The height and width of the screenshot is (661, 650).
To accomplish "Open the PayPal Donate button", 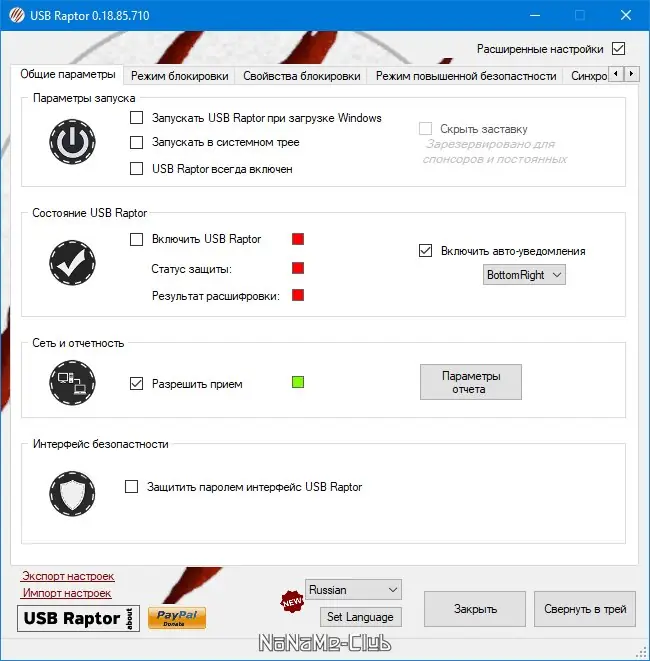I will click(177, 618).
